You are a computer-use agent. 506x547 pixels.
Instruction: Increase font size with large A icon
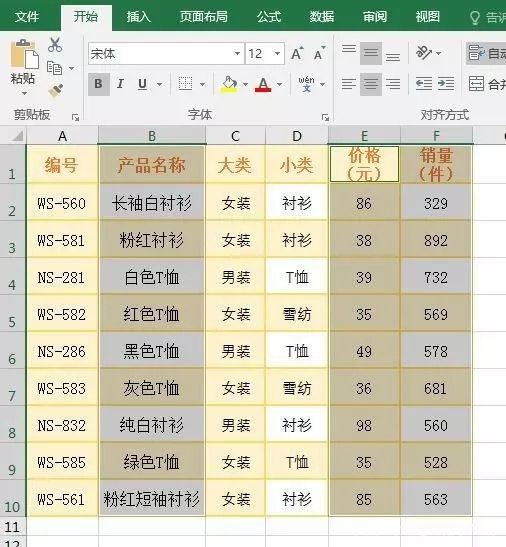[297, 54]
